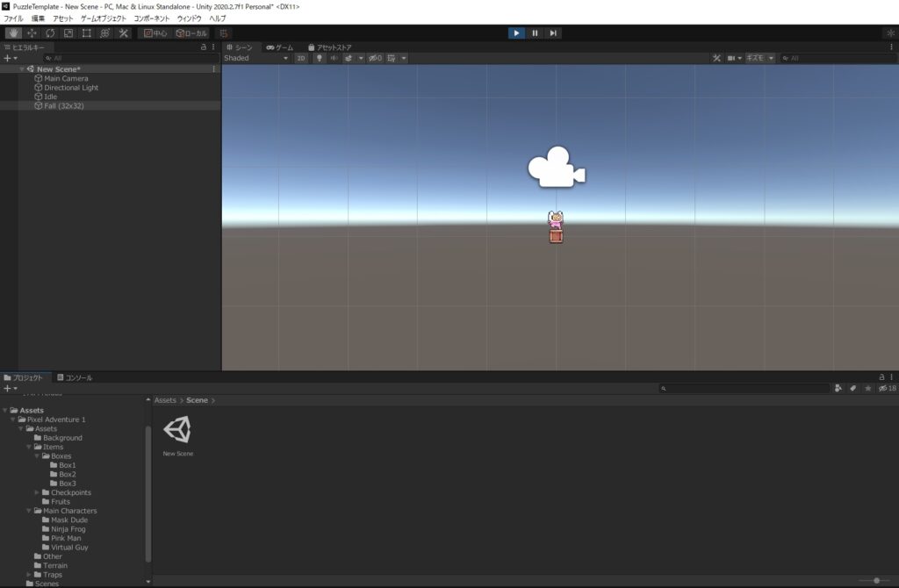This screenshot has height=588, width=899.
Task: Click the Project search field
Action: (x=744, y=388)
